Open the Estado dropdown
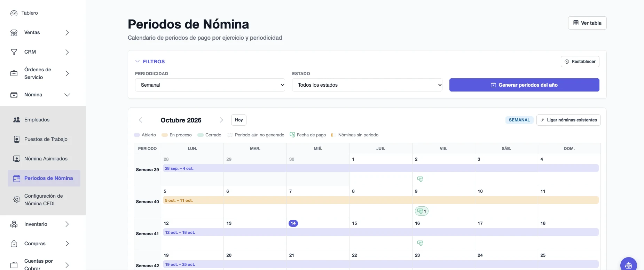Screen dimensions: 644x270 [367, 85]
